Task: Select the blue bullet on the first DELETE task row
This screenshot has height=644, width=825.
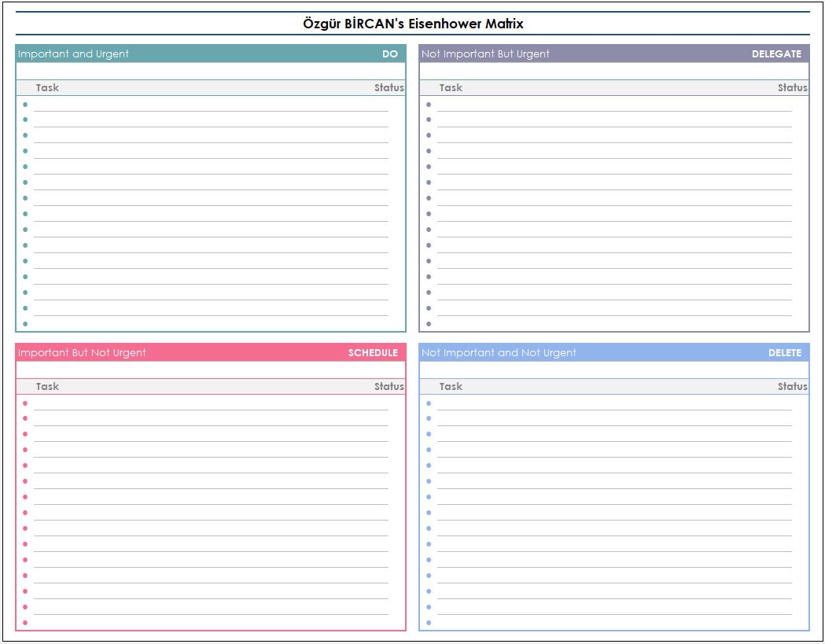Action: pos(429,402)
